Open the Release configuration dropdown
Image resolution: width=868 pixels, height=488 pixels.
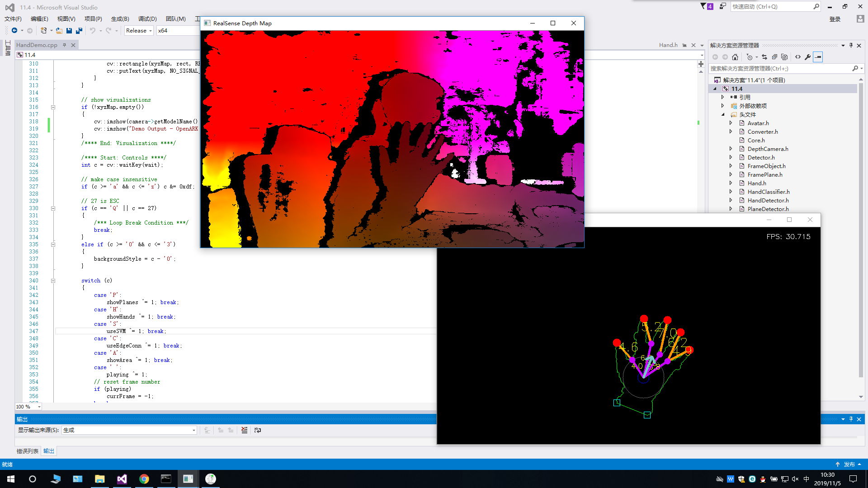pos(139,31)
